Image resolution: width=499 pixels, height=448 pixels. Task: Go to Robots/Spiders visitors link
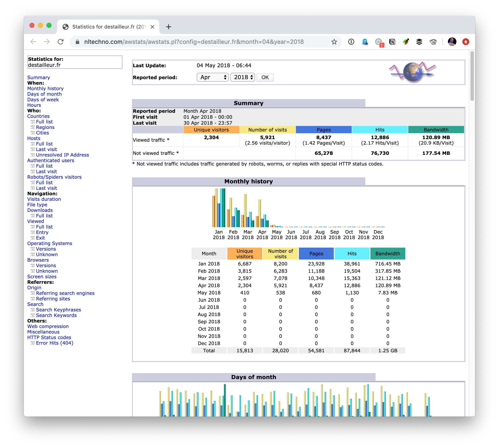coord(54,177)
